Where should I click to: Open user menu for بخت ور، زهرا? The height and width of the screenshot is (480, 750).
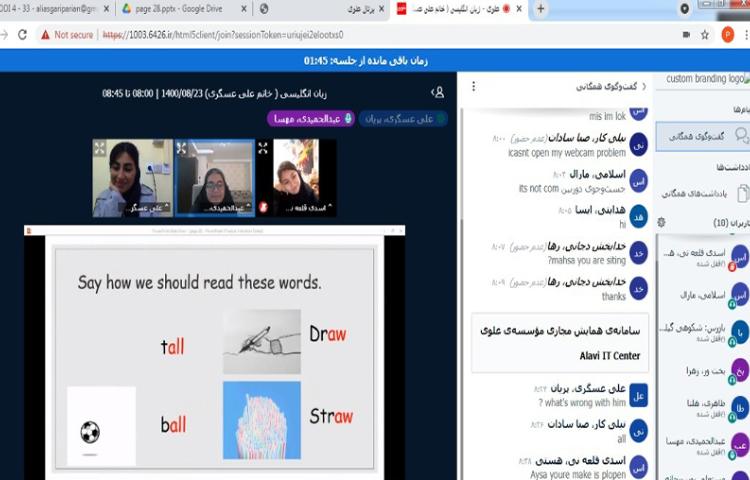703,371
